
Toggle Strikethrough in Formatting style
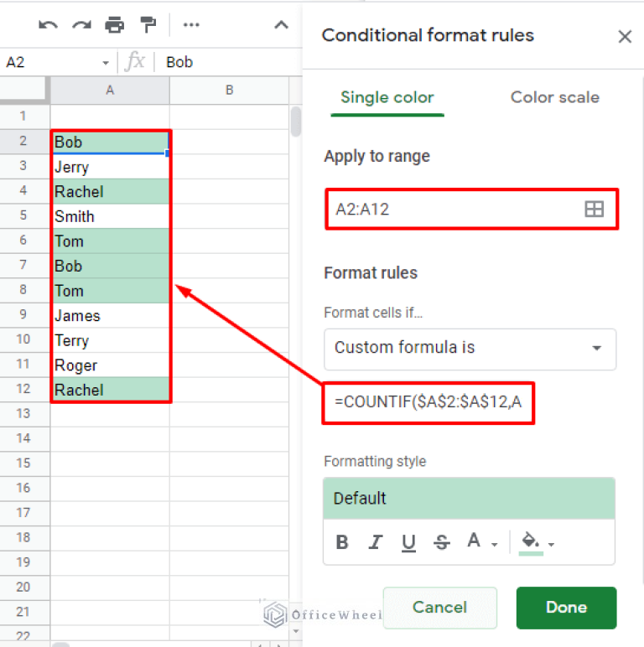[x=442, y=542]
